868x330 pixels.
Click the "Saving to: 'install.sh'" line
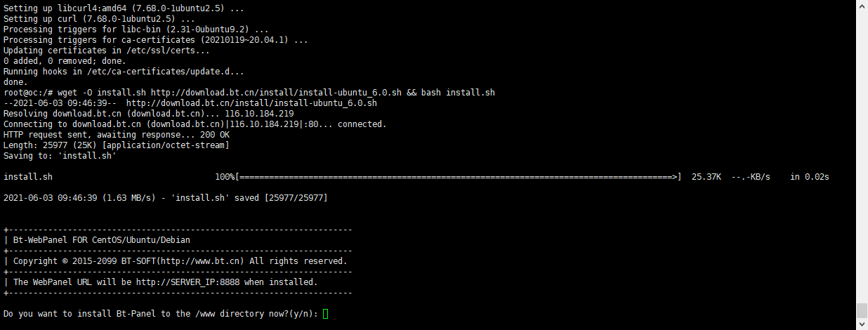pyautogui.click(x=60, y=155)
